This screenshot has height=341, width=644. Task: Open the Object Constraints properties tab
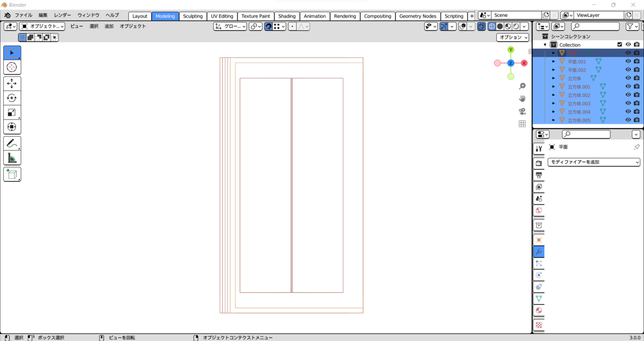(x=539, y=287)
